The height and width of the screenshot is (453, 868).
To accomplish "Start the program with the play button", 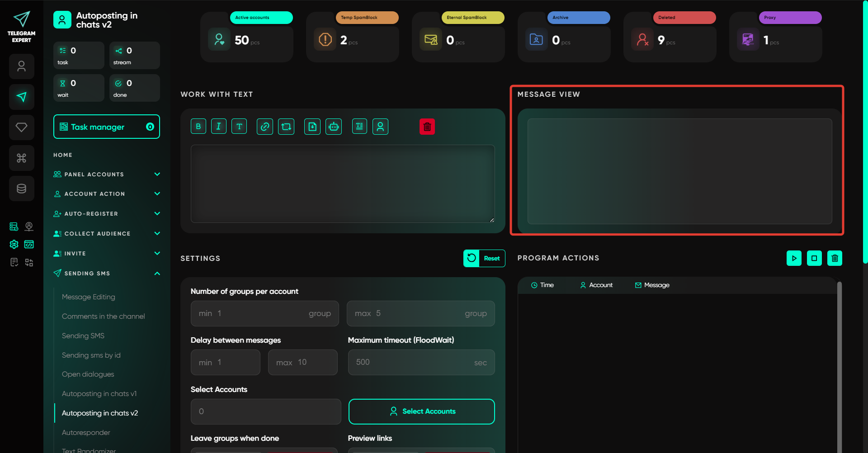I will point(794,258).
